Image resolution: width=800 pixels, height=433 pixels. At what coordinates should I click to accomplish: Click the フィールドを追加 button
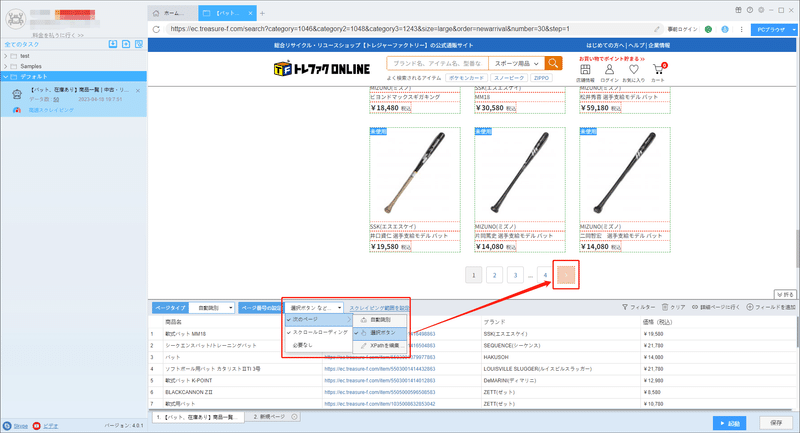(771, 307)
